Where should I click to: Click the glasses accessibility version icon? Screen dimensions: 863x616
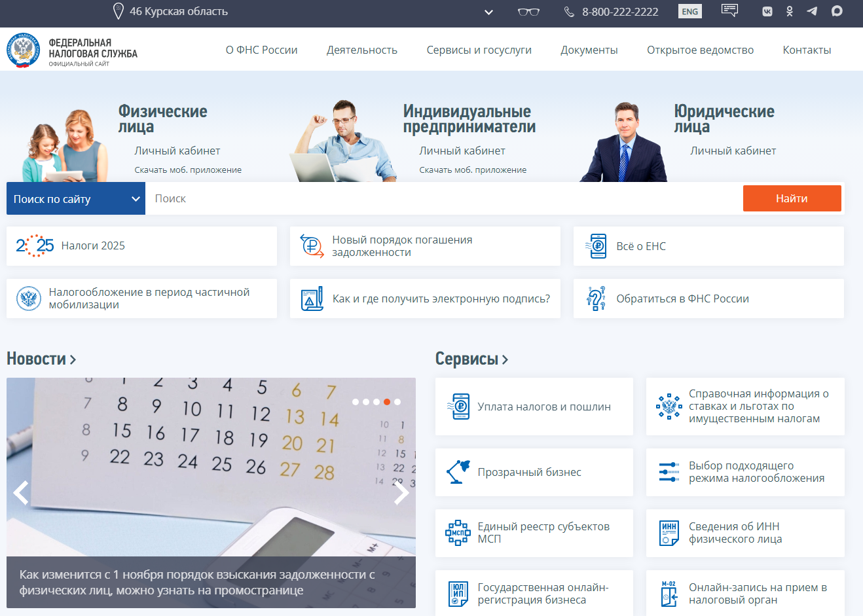tap(528, 12)
